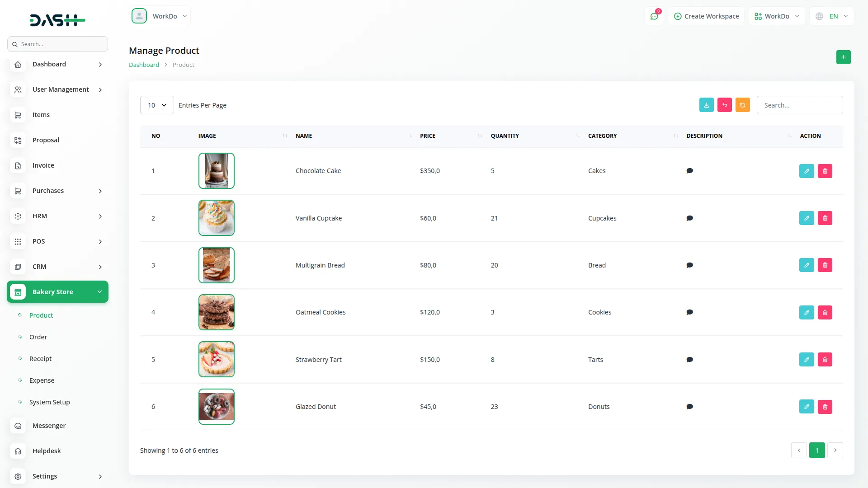Sort table by Price column
Viewport: 868px width, 488px height.
(x=428, y=136)
